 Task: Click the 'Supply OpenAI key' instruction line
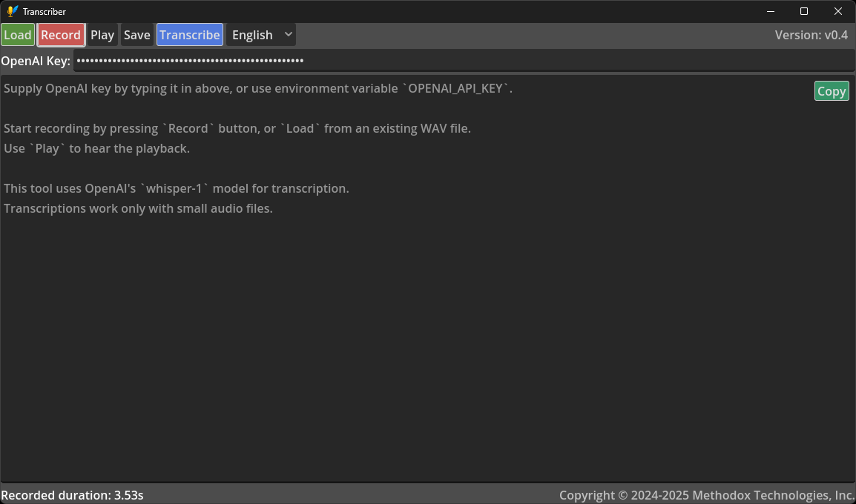click(x=258, y=88)
